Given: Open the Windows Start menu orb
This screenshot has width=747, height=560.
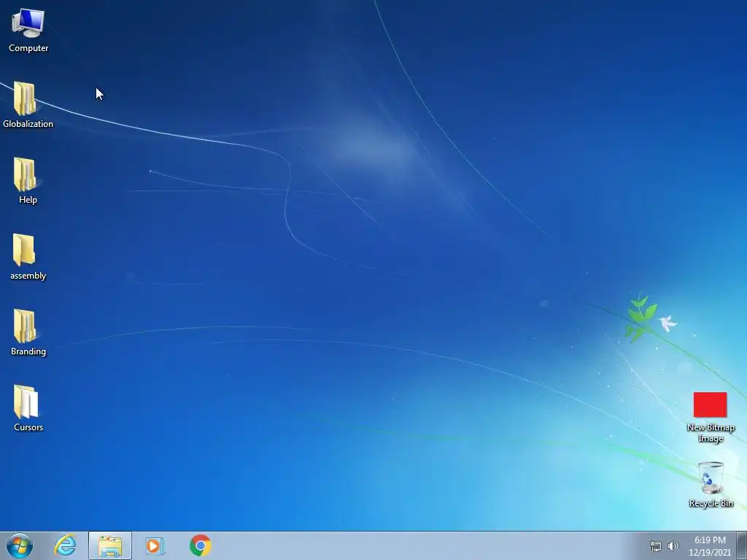Looking at the screenshot, I should tap(20, 545).
